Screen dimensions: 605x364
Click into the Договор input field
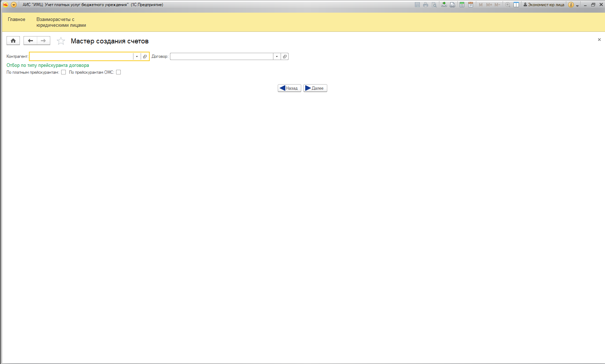221,56
